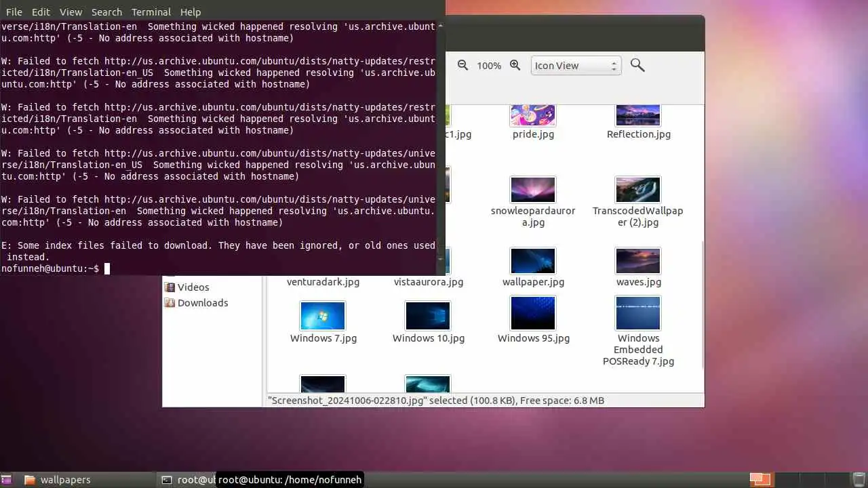
Task: Click the venturadark.jpg file name
Action: [323, 282]
